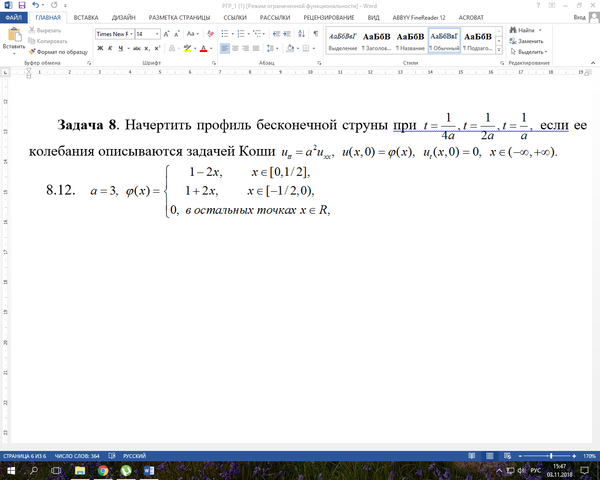Image resolution: width=600 pixels, height=480 pixels.
Task: Click the increase font size icon
Action: 169,33
